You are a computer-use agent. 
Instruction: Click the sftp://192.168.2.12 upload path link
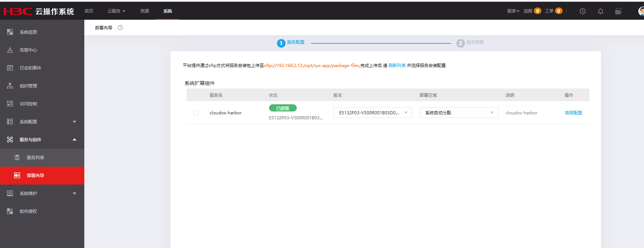tap(312, 66)
